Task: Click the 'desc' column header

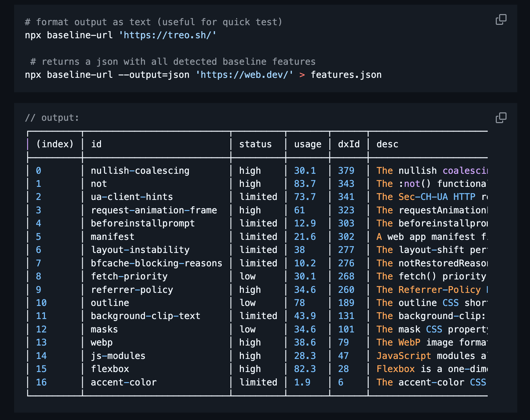Action: click(387, 144)
